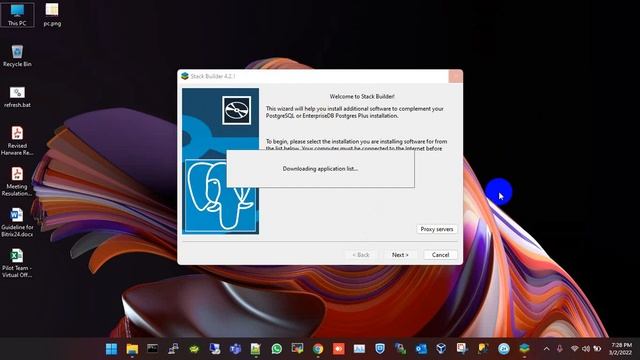
Task: Show hidden system tray icons
Action: tap(547, 349)
